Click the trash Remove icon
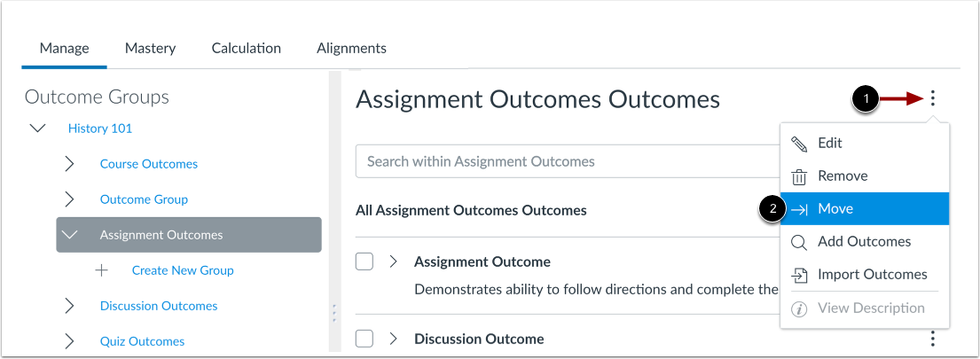 [x=799, y=176]
